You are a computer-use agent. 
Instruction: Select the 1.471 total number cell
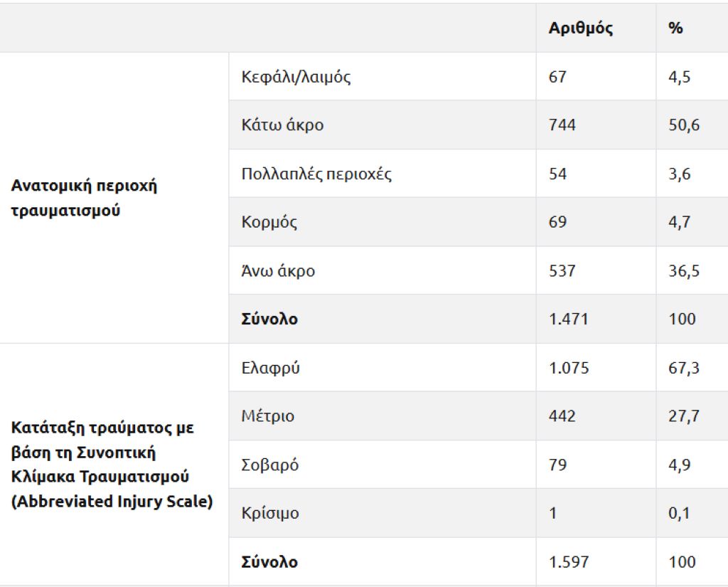568,319
